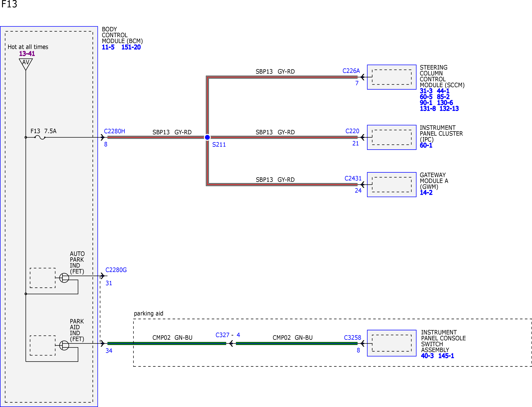Screen dimensions: 532x407
Task: Click the S211 splice junction dot
Action: (x=207, y=137)
